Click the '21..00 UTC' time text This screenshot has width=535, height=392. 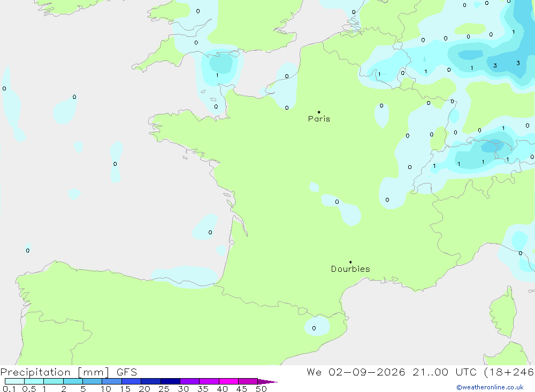(444, 372)
